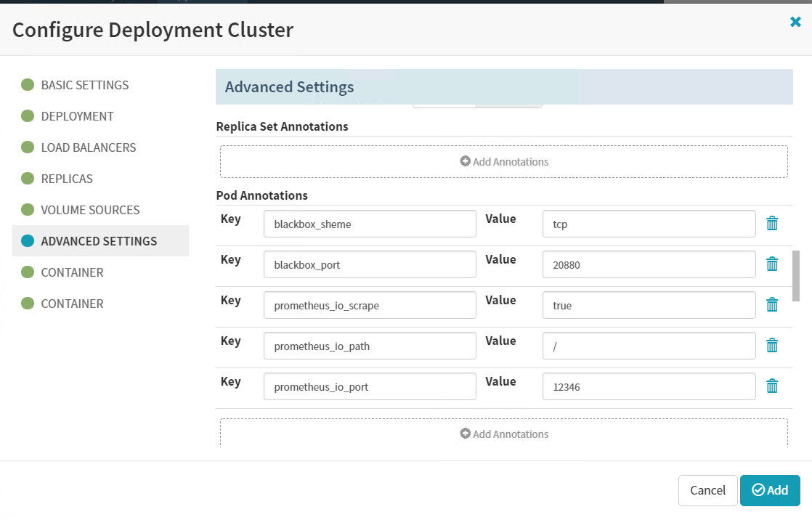The width and height of the screenshot is (812, 520).
Task: Close the Configure Deployment Cluster dialog
Action: pyautogui.click(x=795, y=23)
